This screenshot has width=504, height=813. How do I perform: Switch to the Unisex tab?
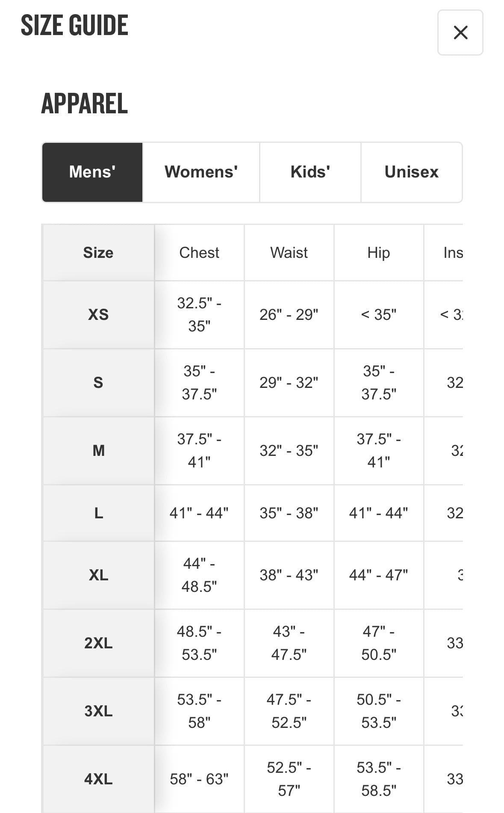tap(411, 172)
